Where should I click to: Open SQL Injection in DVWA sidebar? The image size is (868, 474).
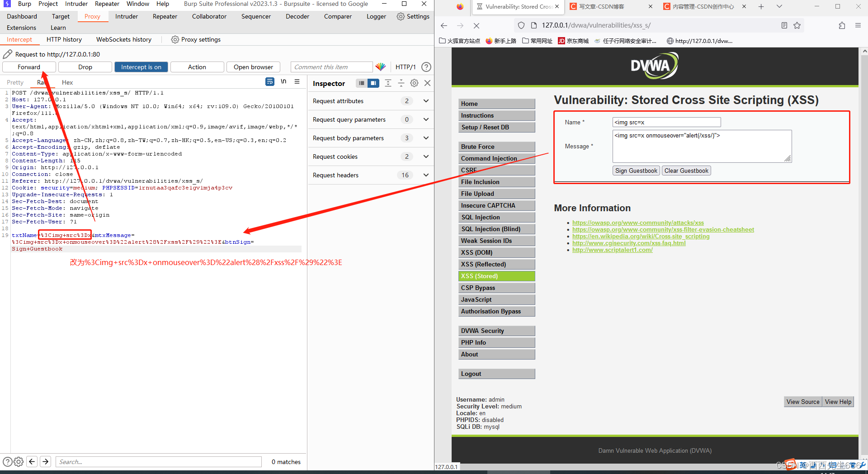click(497, 217)
